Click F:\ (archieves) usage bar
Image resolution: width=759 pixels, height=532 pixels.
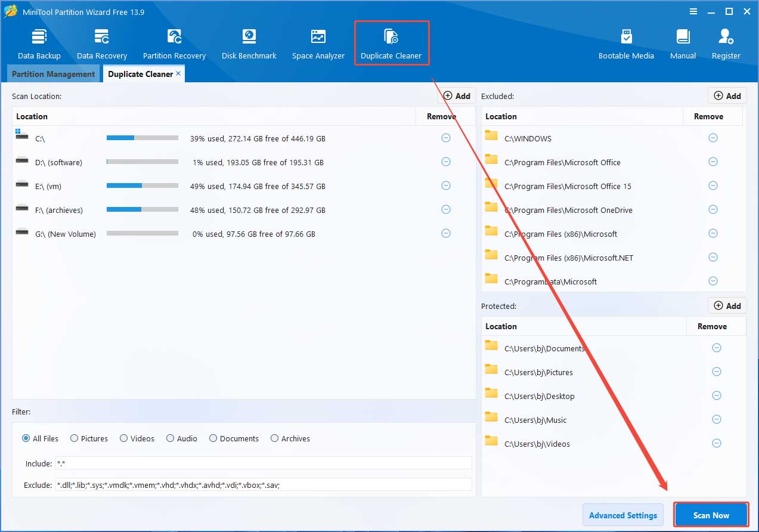(142, 209)
